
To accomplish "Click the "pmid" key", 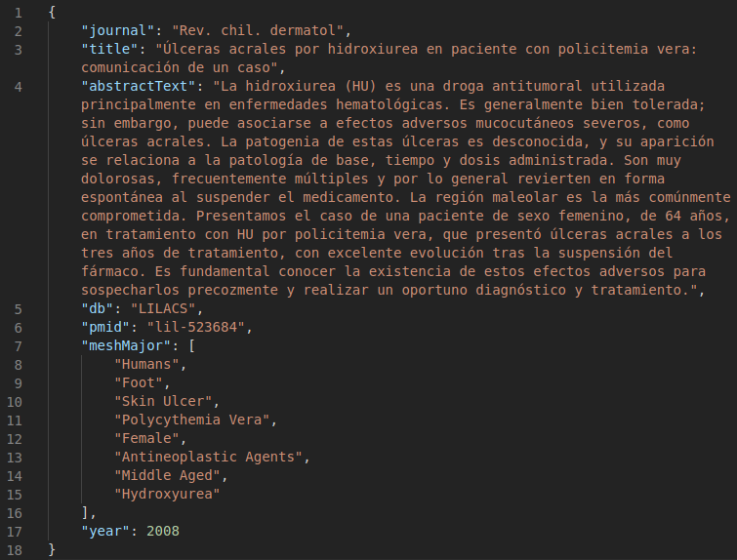I will [105, 328].
